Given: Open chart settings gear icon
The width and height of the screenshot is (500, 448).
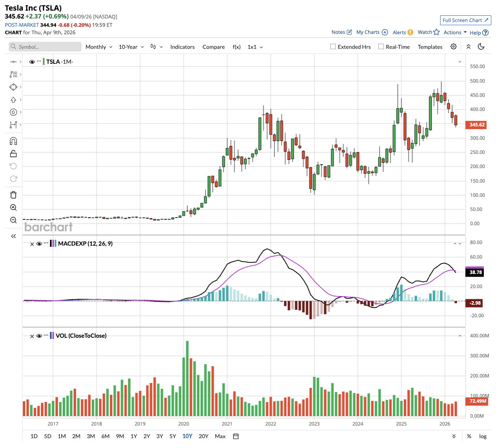Looking at the screenshot, I should [454, 46].
